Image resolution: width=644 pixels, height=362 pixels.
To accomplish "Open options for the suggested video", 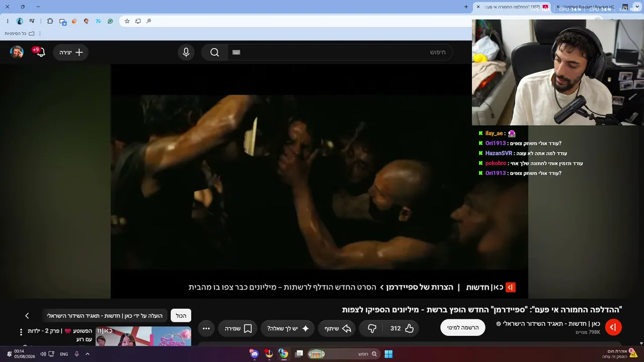I will (x=21, y=332).
